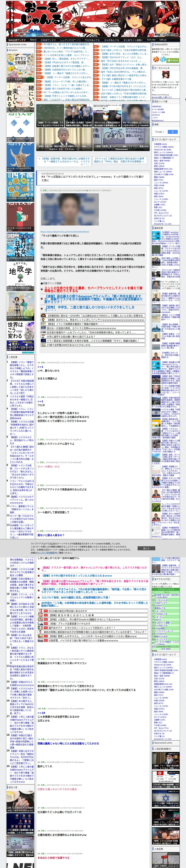This screenshot has height=868, width=186.
Task: Open category 国内ニュース (14443)
Action: [163, 152]
